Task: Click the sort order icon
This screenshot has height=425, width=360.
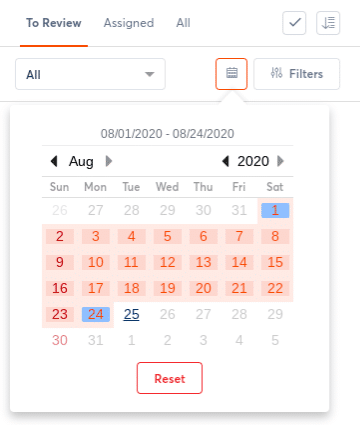Action: (328, 23)
